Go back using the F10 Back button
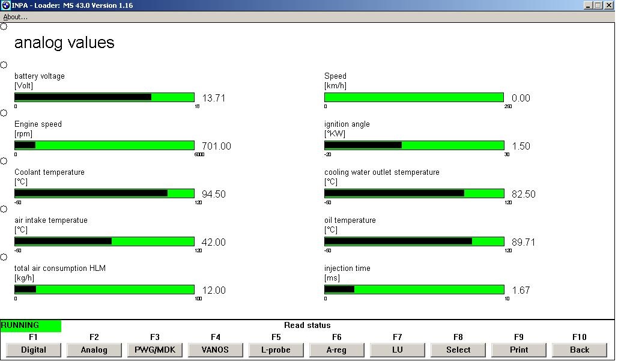618x364 pixels. pos(580,350)
